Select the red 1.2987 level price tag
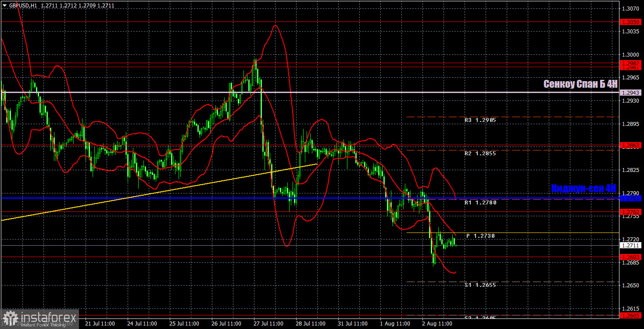 point(631,64)
